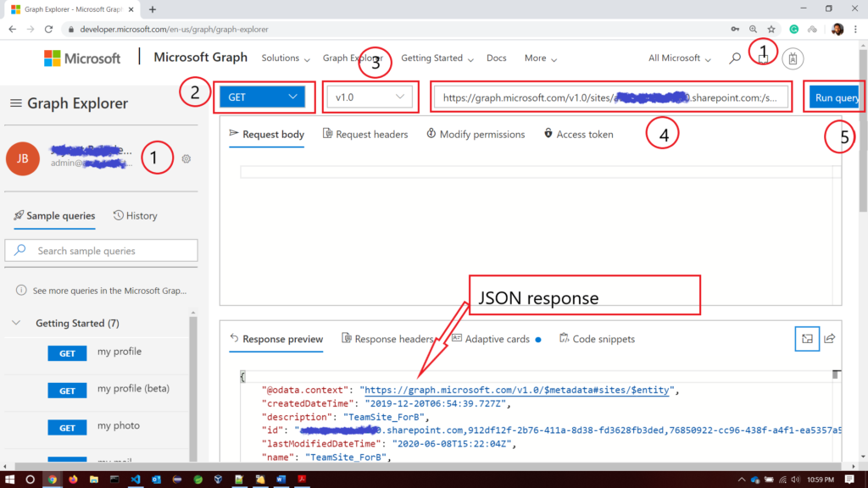The height and width of the screenshot is (488, 868).
Task: Click the createdDateTime value in the response
Action: coord(435,404)
